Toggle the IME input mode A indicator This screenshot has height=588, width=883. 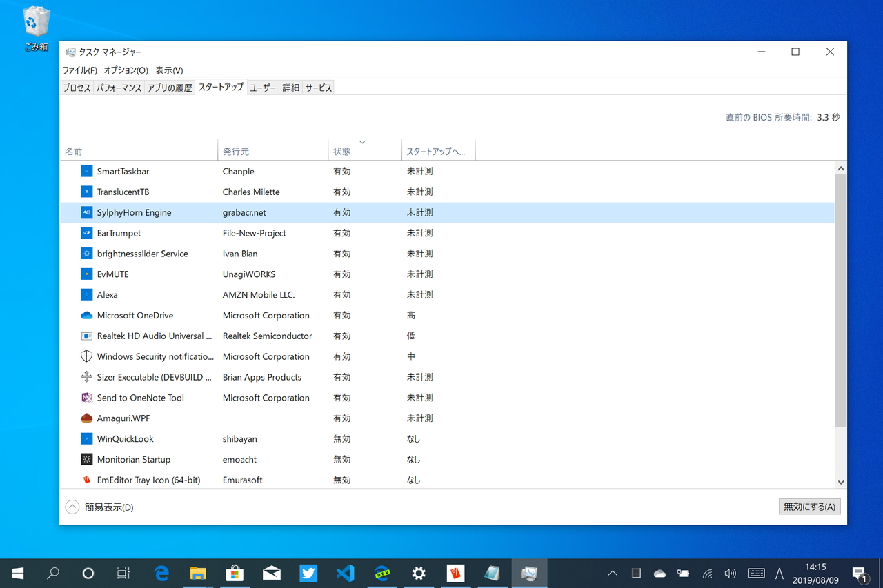(x=780, y=574)
